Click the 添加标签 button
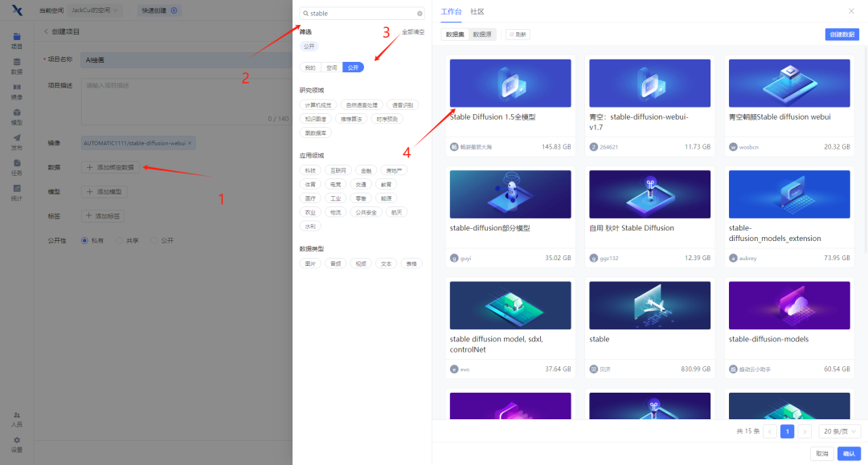The width and height of the screenshot is (868, 465). (103, 216)
